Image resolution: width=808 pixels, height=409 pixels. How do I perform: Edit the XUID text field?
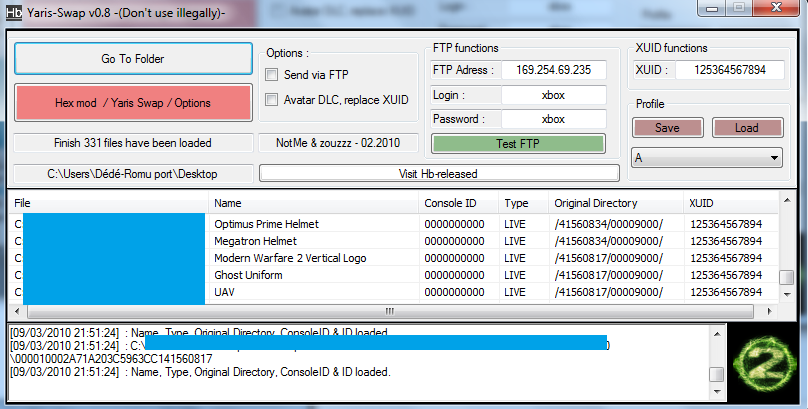(x=729, y=70)
